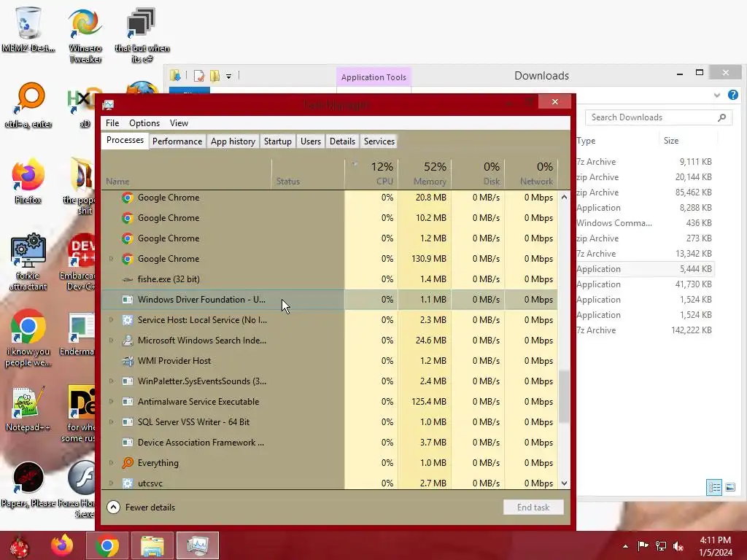This screenshot has height=560, width=747.
Task: Select the fishe.exe (32 bit) process
Action: pyautogui.click(x=329, y=279)
